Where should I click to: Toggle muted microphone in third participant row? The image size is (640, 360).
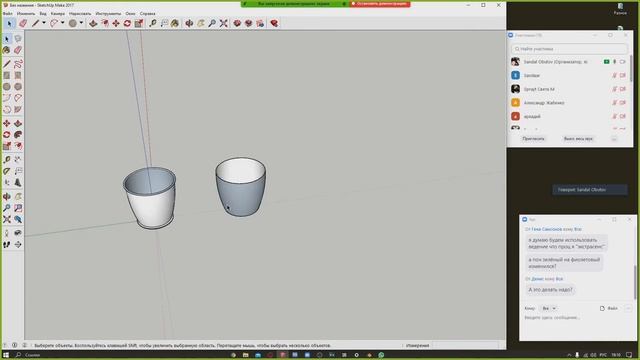tap(614, 89)
